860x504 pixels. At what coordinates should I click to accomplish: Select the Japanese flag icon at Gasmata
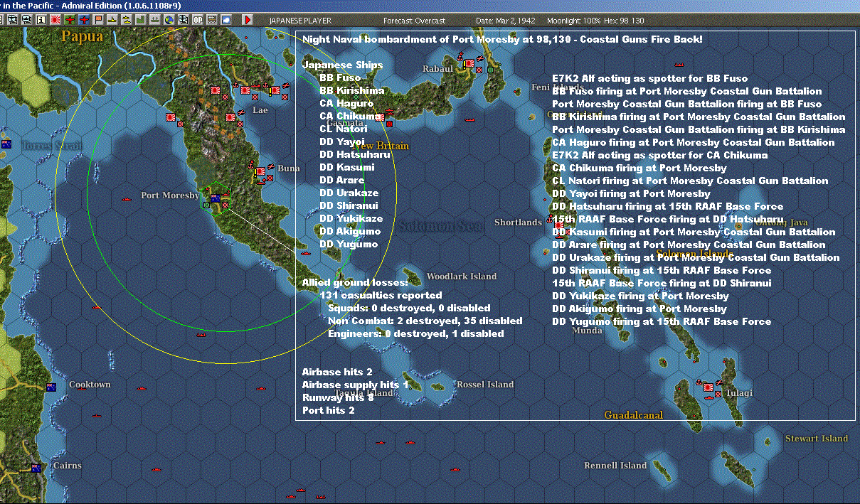(x=380, y=117)
